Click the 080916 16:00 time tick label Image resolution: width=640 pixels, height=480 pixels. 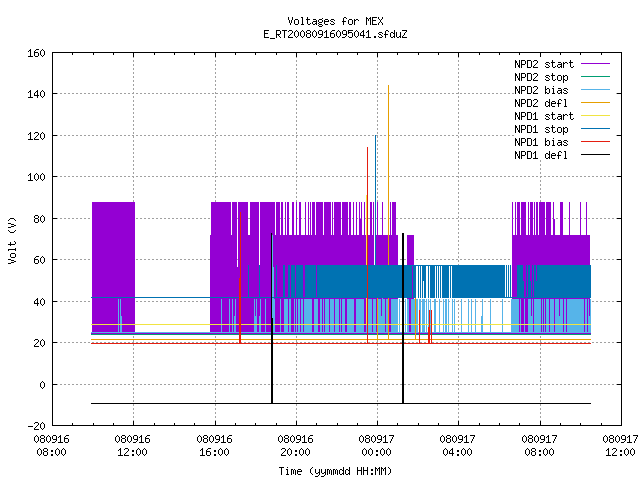pos(214,446)
